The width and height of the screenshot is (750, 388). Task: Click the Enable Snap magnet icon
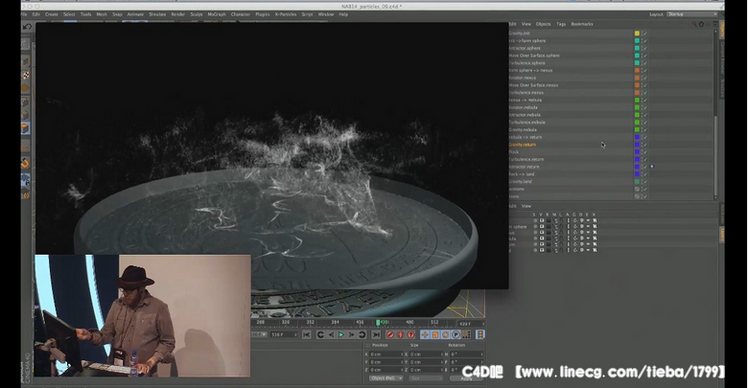26,163
